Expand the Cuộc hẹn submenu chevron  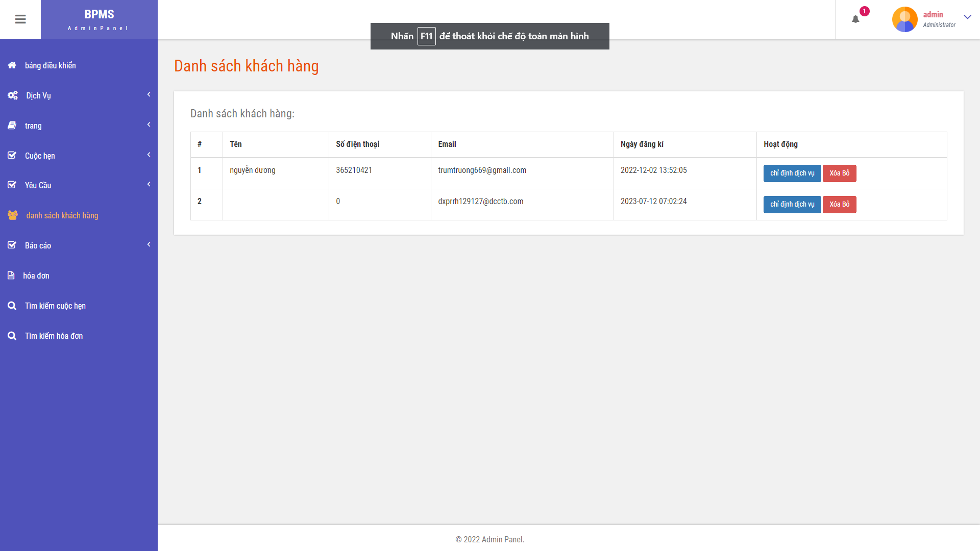click(x=149, y=155)
